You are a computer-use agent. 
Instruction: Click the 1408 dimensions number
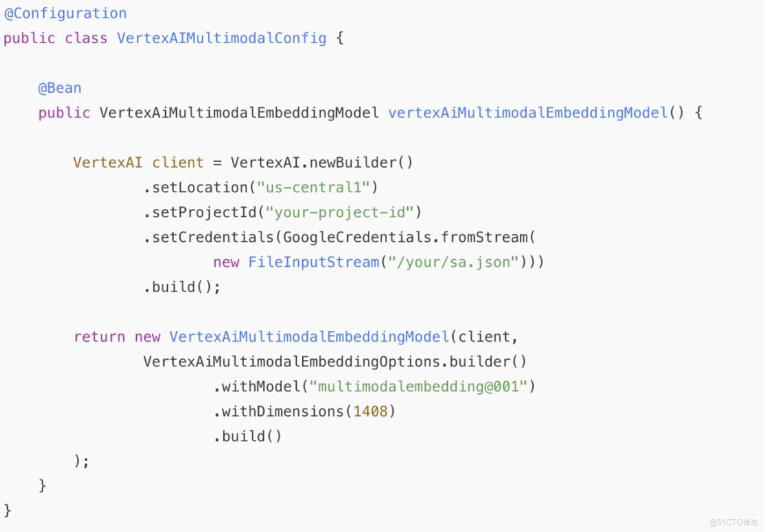click(370, 411)
